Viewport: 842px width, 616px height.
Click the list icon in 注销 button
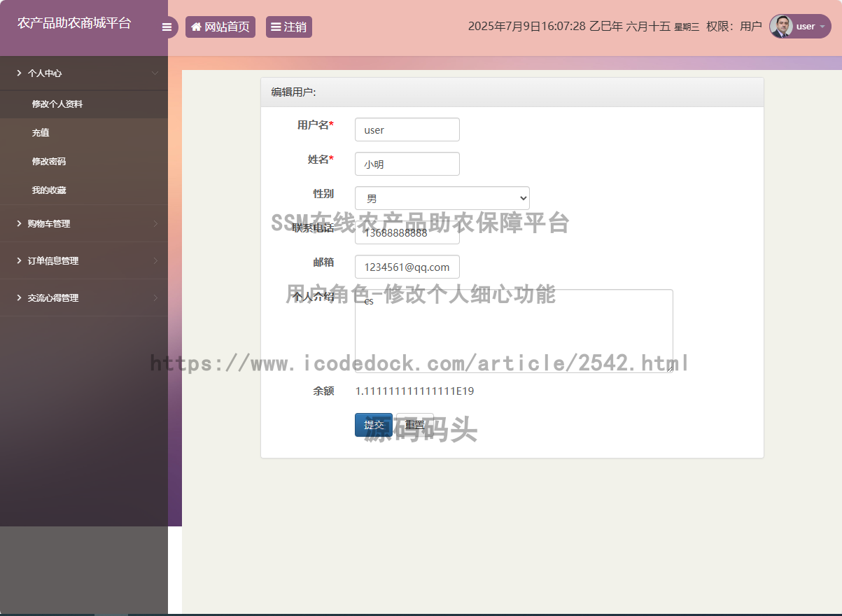click(x=276, y=27)
